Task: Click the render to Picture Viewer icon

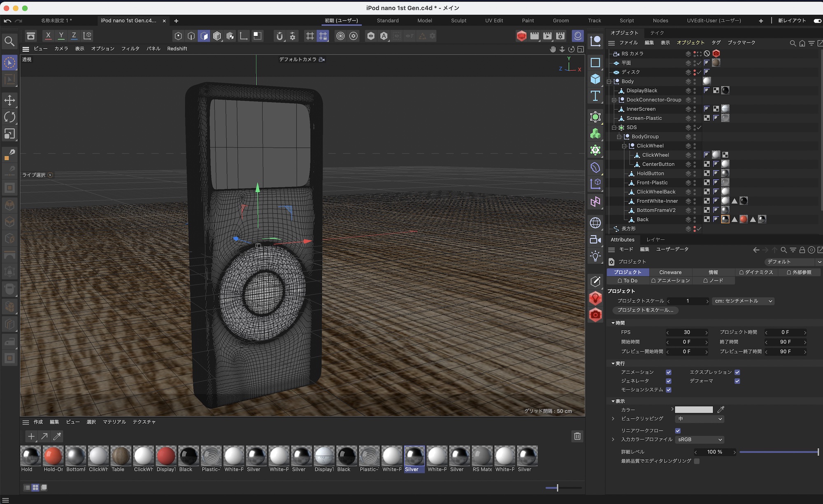Action: (547, 36)
